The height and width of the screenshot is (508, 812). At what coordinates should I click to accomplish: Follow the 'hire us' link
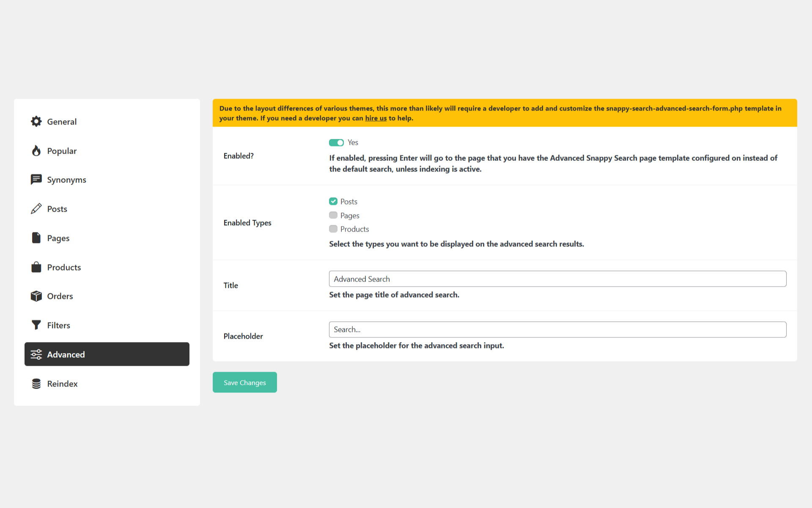pyautogui.click(x=376, y=118)
